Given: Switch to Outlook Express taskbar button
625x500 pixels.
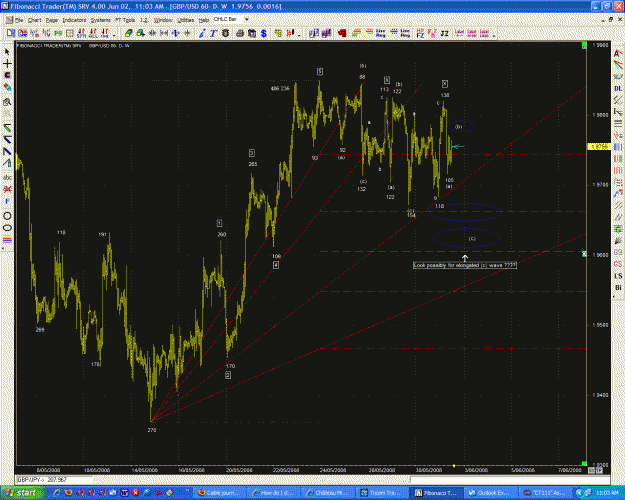Looking at the screenshot, I should click(x=491, y=493).
